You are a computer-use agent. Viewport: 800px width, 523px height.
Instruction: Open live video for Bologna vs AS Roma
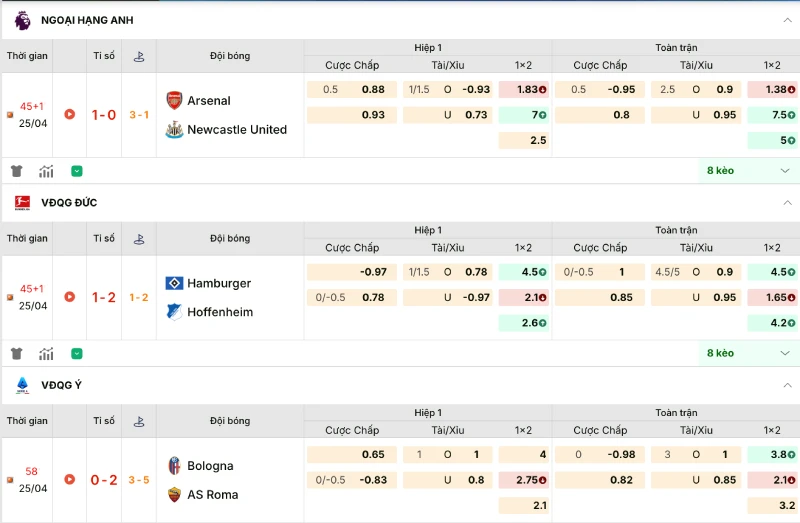(x=70, y=480)
